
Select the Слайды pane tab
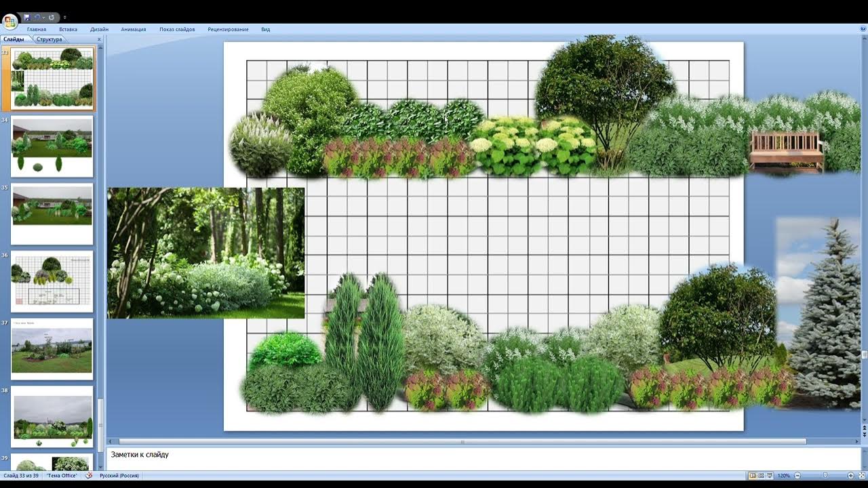(14, 39)
